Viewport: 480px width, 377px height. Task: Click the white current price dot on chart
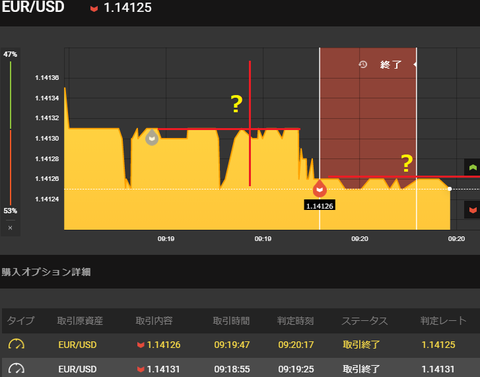(x=450, y=189)
